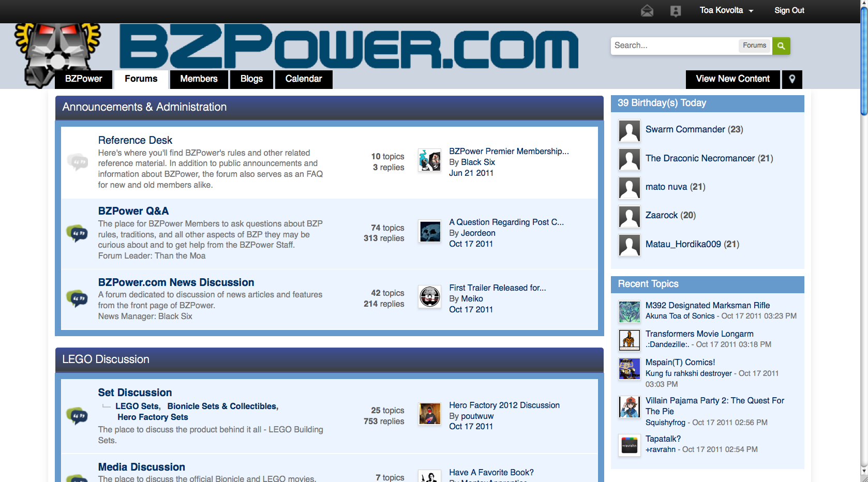Open Hero Factory 2012 Discussion topic

point(504,405)
